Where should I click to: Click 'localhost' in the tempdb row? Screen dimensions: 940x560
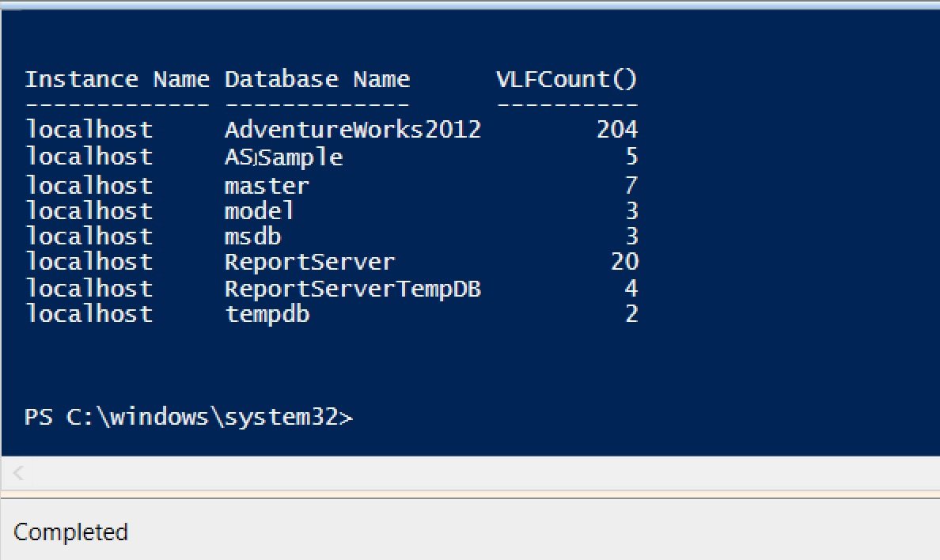pos(89,313)
